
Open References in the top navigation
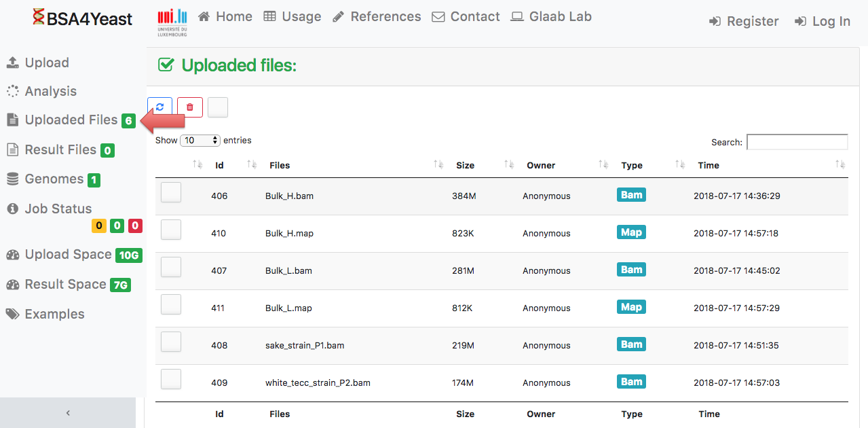(x=377, y=16)
